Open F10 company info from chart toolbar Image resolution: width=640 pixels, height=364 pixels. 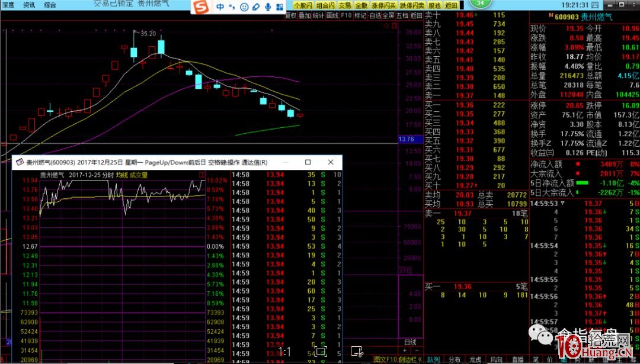tap(346, 15)
